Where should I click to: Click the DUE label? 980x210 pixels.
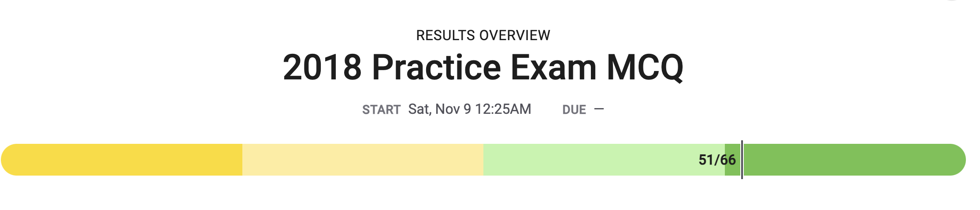pos(574,110)
